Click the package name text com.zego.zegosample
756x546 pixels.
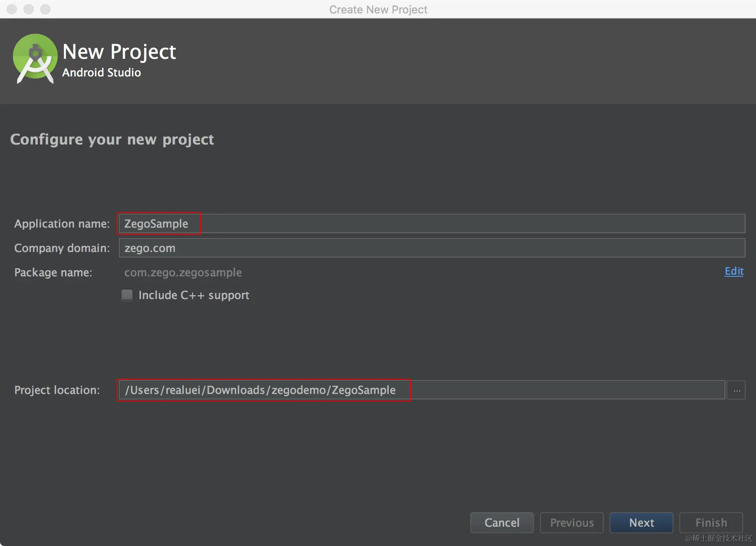tap(183, 273)
